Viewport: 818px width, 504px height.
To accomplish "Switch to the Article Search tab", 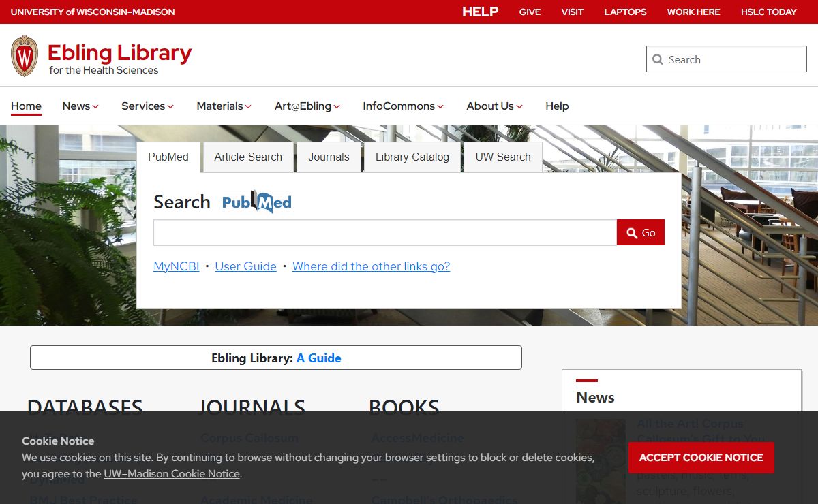I will (x=248, y=157).
